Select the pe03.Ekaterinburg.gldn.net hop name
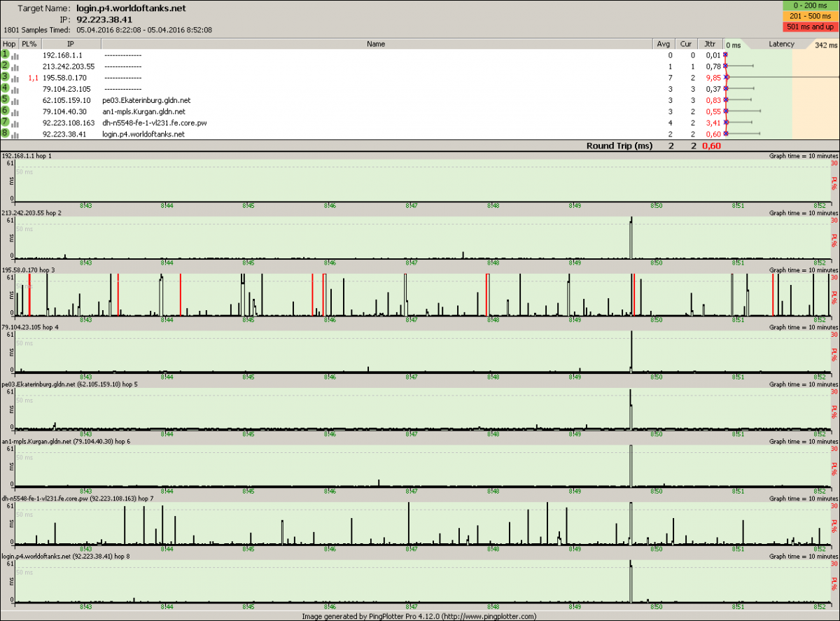 (146, 100)
